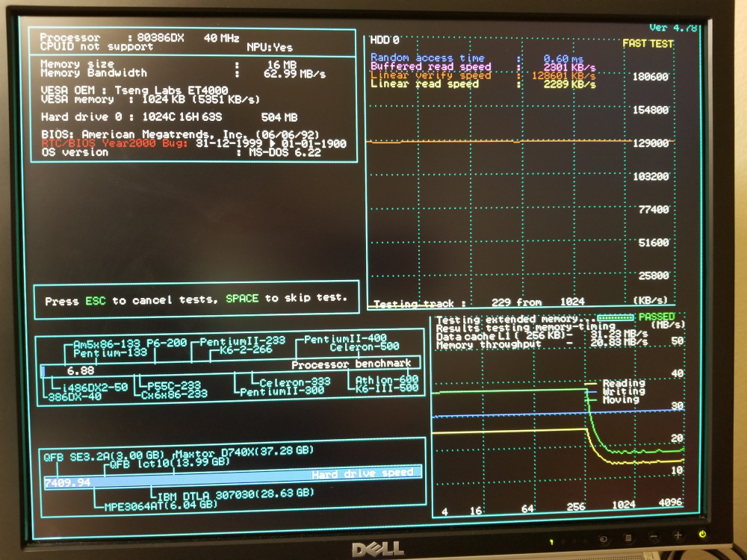Click the 6.88 processor score
This screenshot has width=747, height=560.
81,370
